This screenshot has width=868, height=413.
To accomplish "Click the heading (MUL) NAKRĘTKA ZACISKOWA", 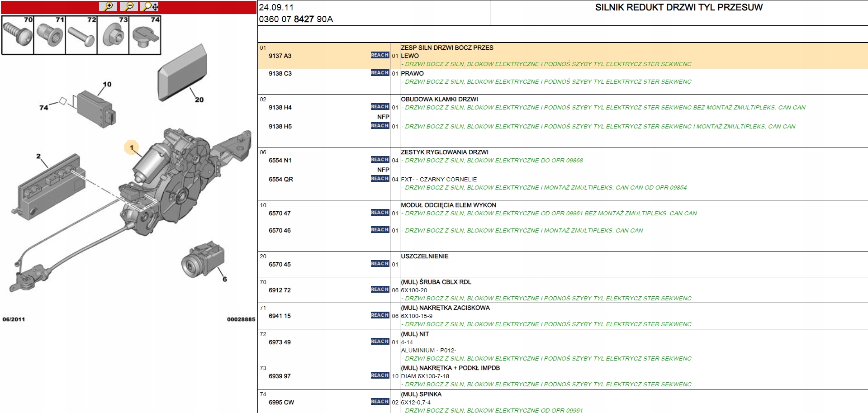I will (x=445, y=308).
